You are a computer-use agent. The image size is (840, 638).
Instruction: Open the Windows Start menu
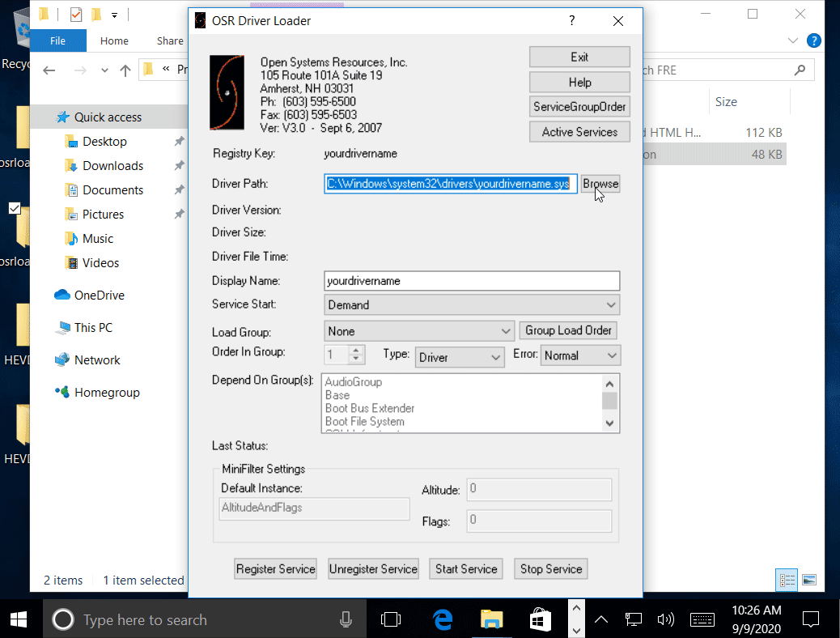(19, 619)
